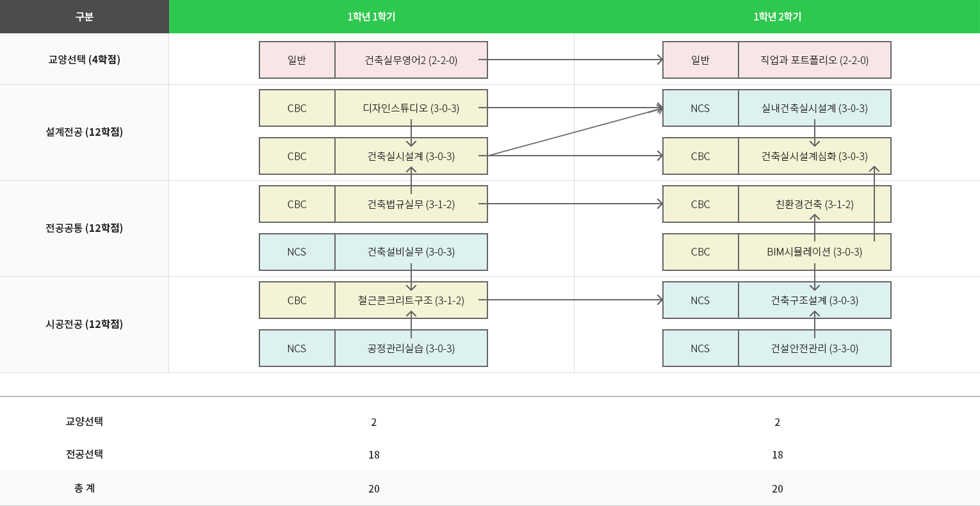The width and height of the screenshot is (980, 506).
Task: Click the 구분 header cell
Action: [x=85, y=17]
